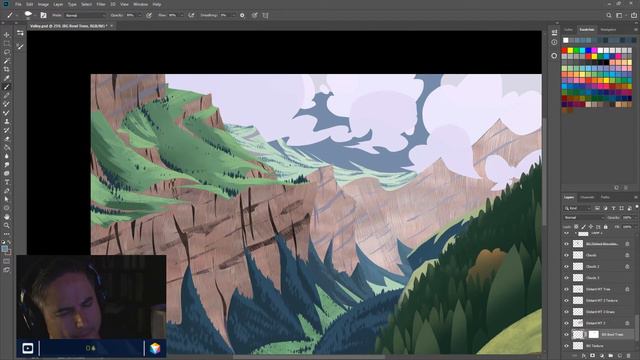Switch to the Channels tab
Viewport: 640px width, 360px height.
[x=587, y=197]
